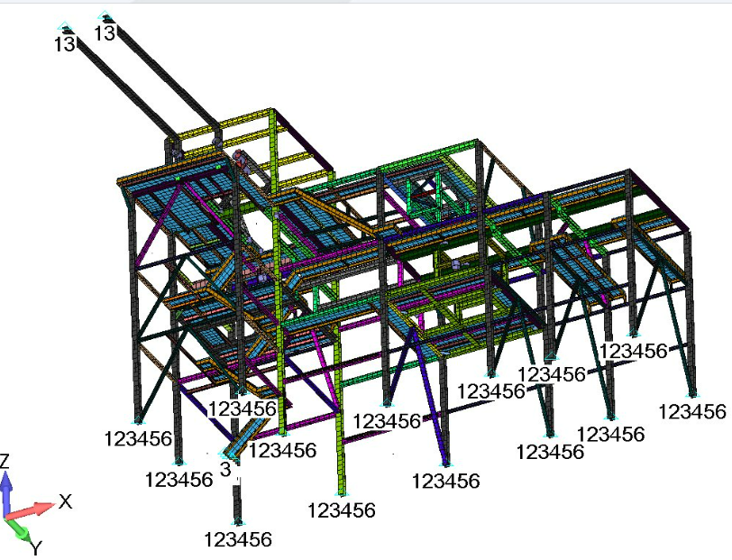Select the Z axis label of the triad
The image size is (732, 560).
5,461
